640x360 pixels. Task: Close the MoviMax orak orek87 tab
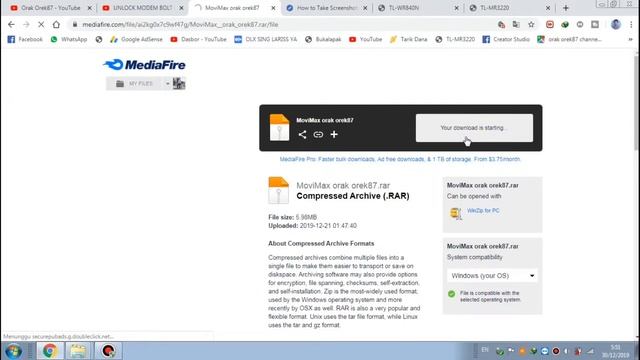coord(273,8)
